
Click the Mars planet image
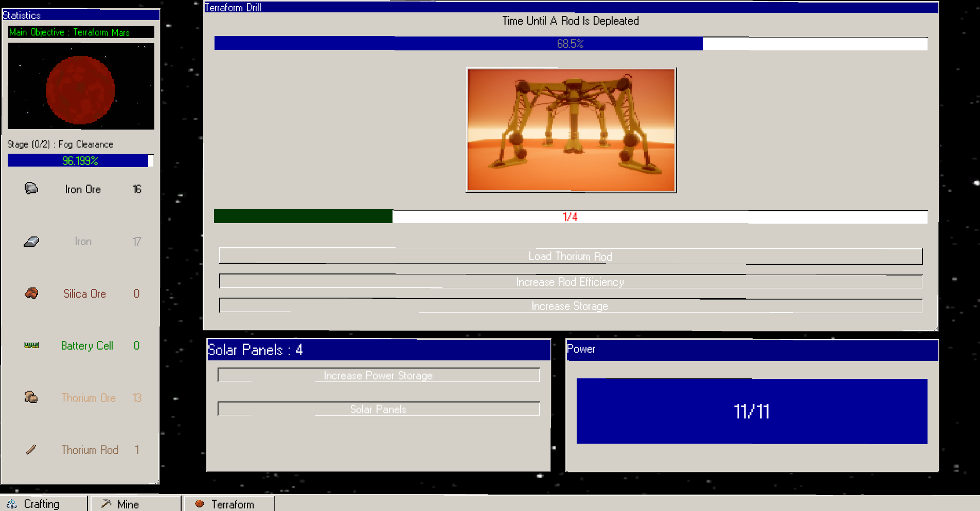[x=81, y=86]
